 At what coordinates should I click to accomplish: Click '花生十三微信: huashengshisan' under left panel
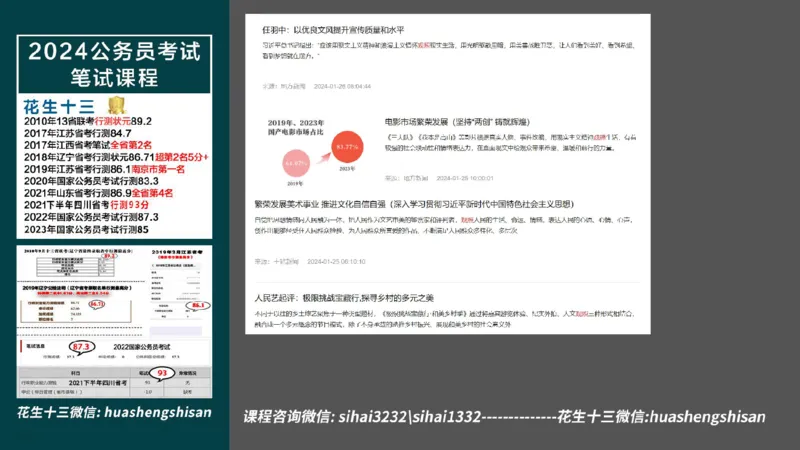click(114, 412)
